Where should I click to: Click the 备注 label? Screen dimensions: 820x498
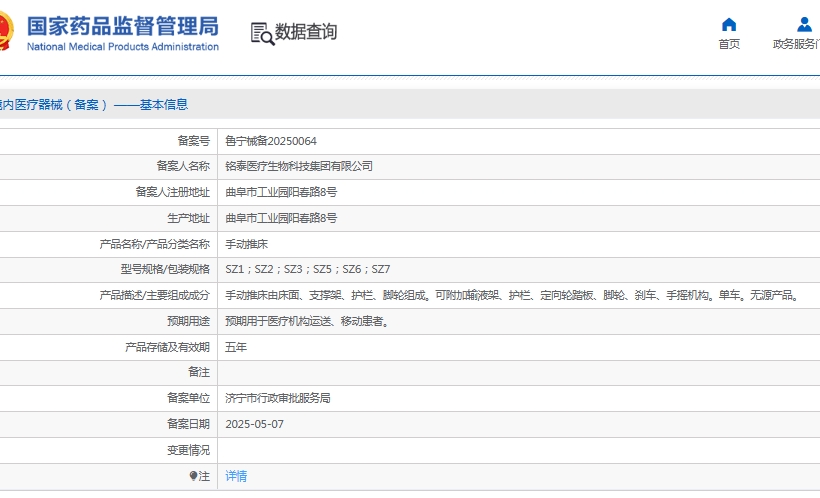click(x=199, y=372)
